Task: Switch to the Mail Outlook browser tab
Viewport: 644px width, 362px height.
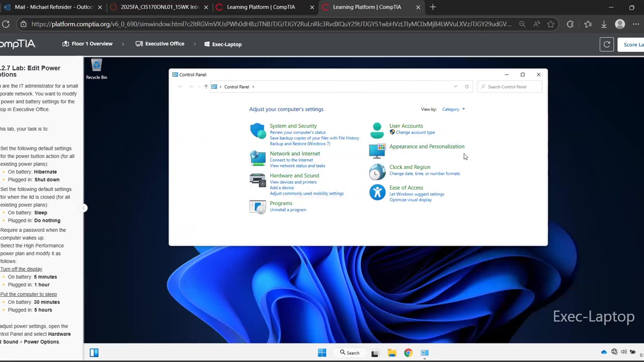Action: [x=54, y=7]
